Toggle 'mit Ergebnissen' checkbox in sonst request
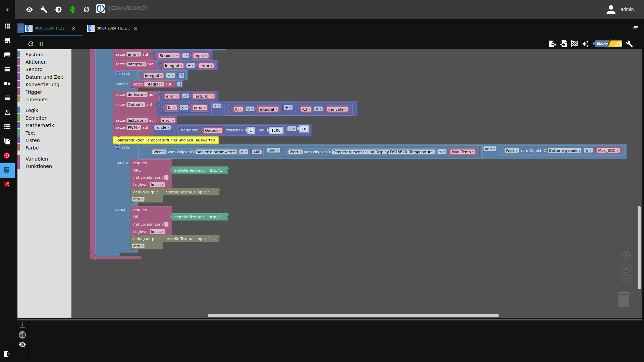644x362 pixels. (166, 224)
